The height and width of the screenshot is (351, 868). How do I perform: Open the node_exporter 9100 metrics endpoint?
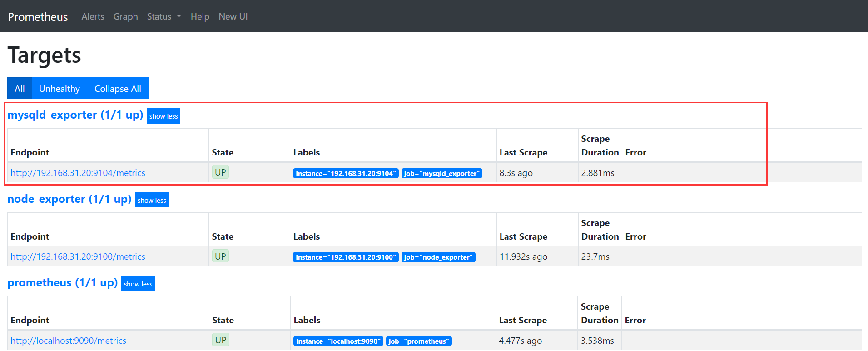tap(78, 256)
